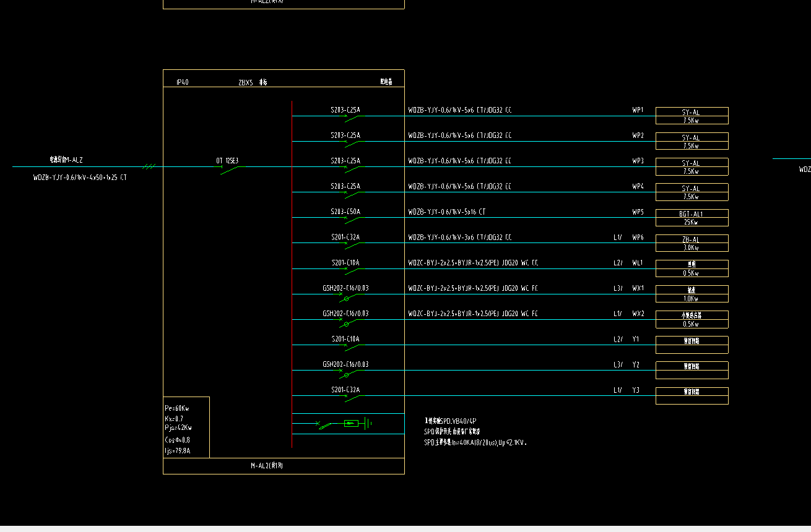This screenshot has height=532, width=811.
Task: Click the GSH202-C16/0.03 label on circuit WX1
Action: [345, 288]
